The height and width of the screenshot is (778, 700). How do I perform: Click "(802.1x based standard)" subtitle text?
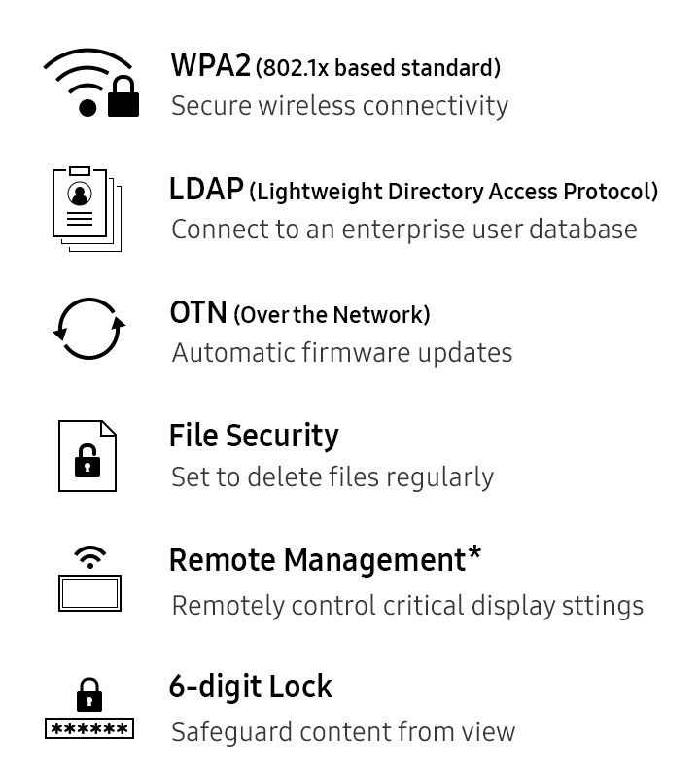(x=378, y=68)
